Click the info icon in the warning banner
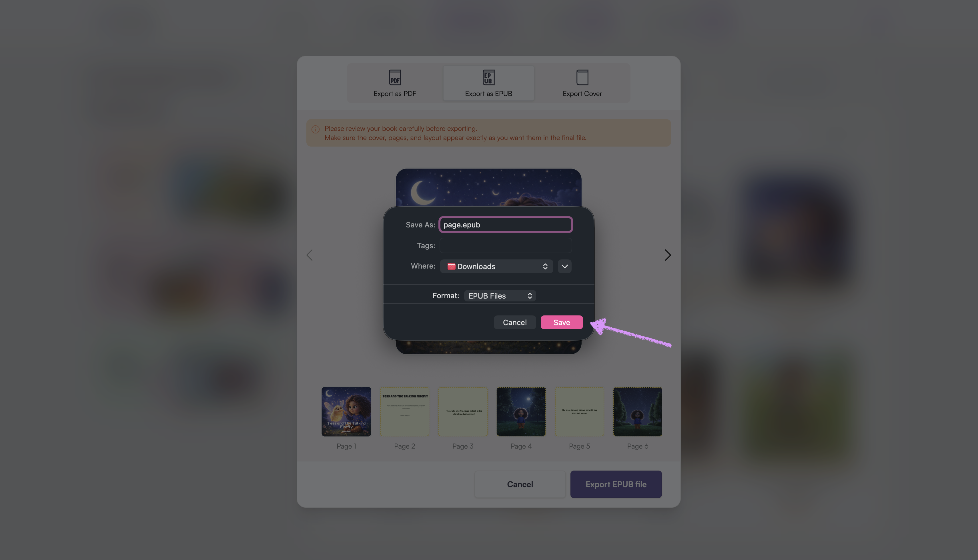The height and width of the screenshot is (560, 978). [315, 129]
